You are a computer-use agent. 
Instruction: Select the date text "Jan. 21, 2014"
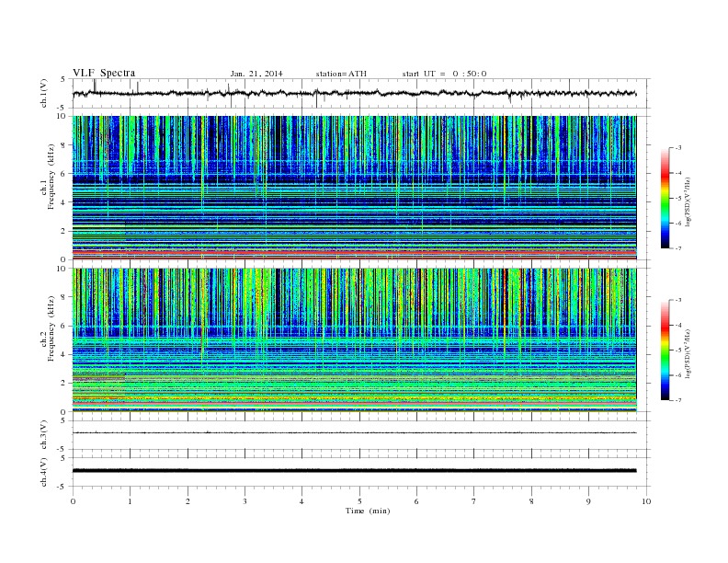pos(256,74)
